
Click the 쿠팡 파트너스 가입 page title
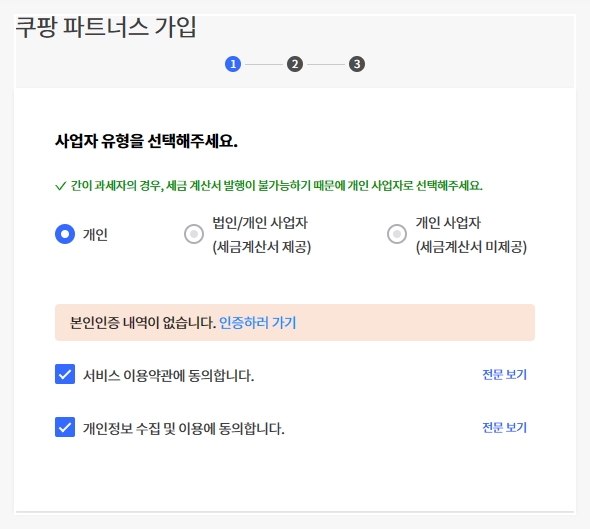point(106,27)
